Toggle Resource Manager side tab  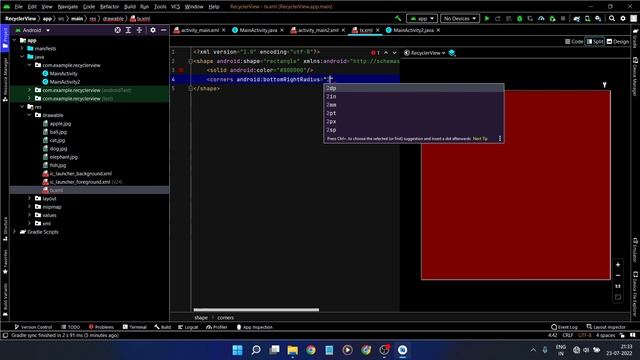coord(5,79)
